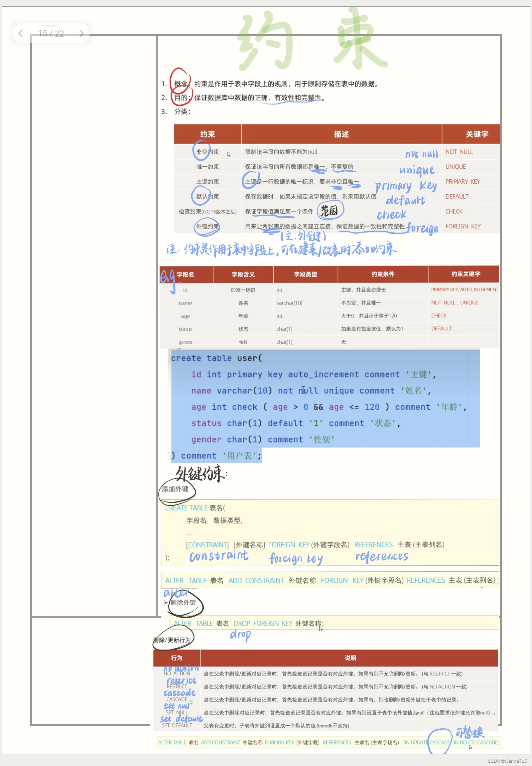This screenshot has height=766, width=532.
Task: Click the 约束 header of the constraints table
Action: point(207,134)
